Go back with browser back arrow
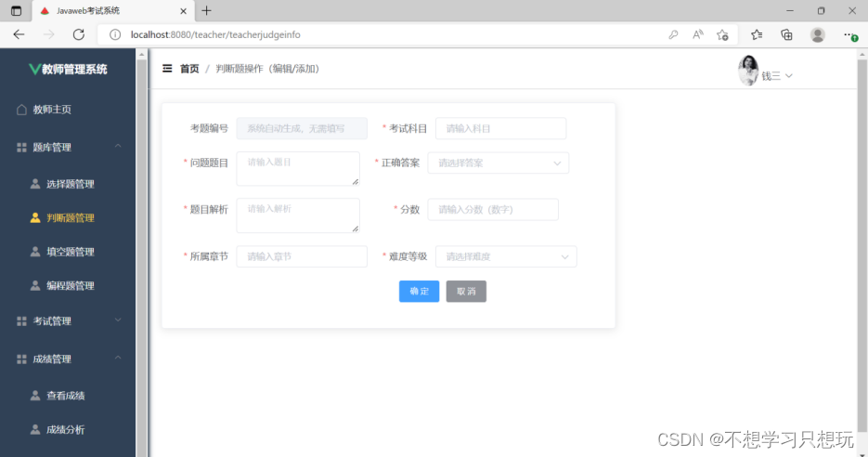This screenshot has width=868, height=457. click(19, 34)
